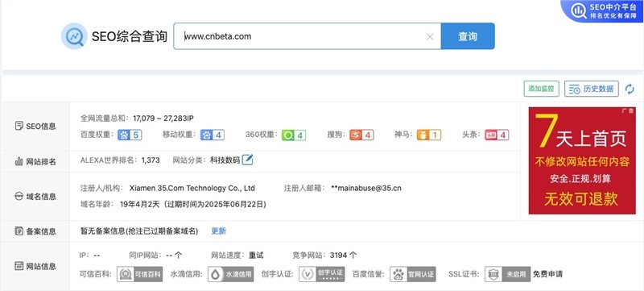Click the 百度权重 badge showing 5
The width and height of the screenshot is (644, 291).
tap(130, 135)
